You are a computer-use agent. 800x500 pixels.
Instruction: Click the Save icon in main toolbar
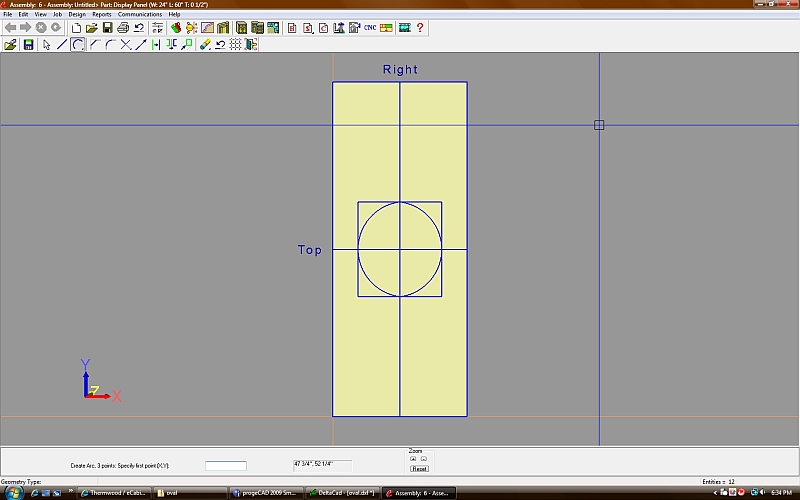point(107,28)
